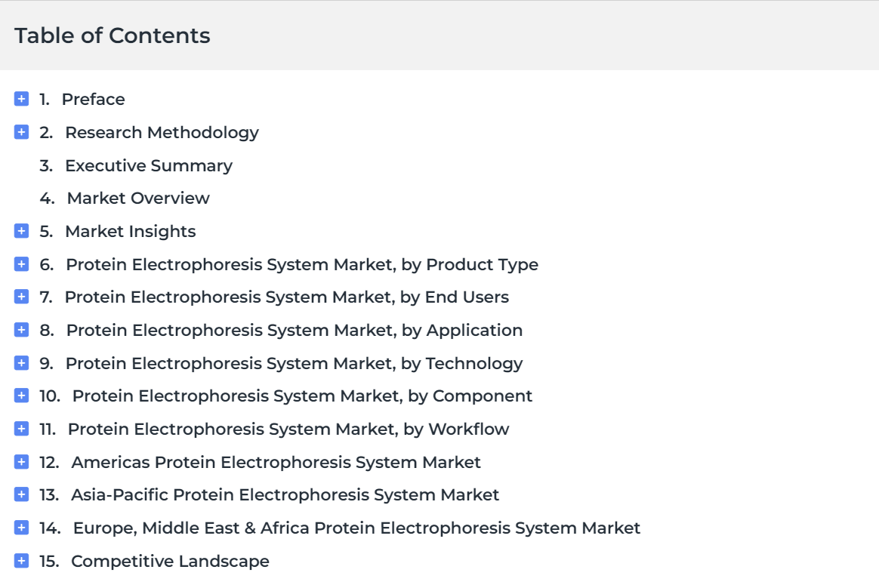Select Americas Protein Electrophoresis System Market title
The height and width of the screenshot is (588, 879).
(276, 463)
